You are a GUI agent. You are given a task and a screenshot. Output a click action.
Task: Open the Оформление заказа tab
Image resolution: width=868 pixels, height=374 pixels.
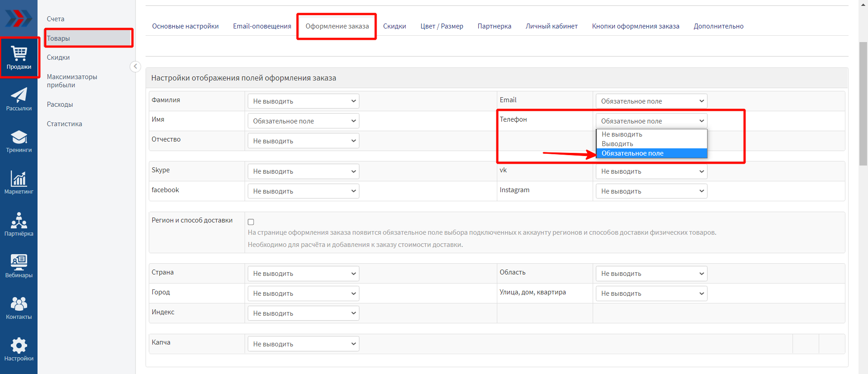(x=337, y=26)
